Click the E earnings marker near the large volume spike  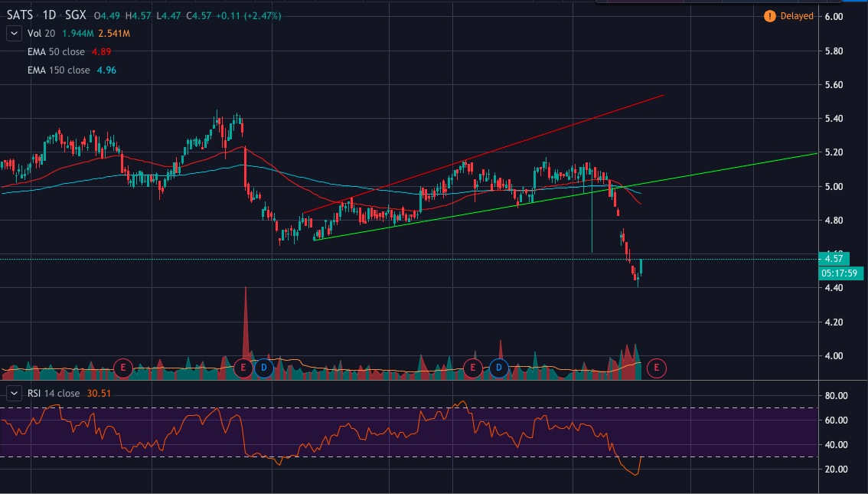[x=243, y=368]
